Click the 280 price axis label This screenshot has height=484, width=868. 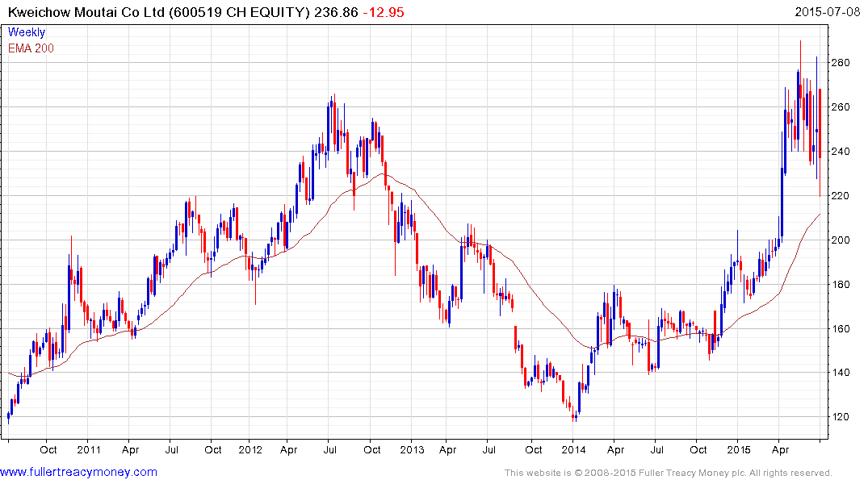[x=841, y=63]
